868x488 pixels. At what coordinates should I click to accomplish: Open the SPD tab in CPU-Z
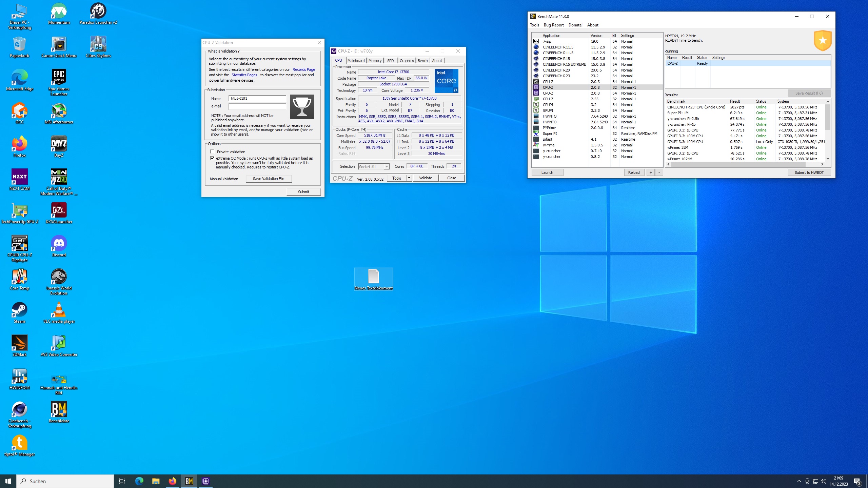(390, 61)
